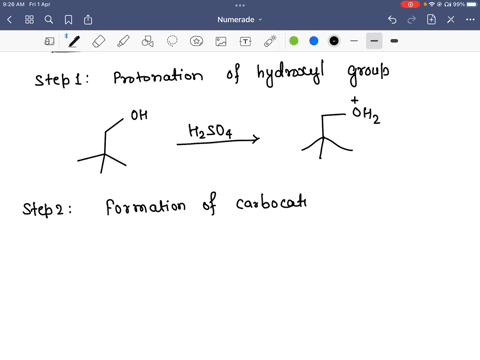Image resolution: width=480 pixels, height=360 pixels.
Task: Select the Laser pointer tool
Action: click(270, 41)
